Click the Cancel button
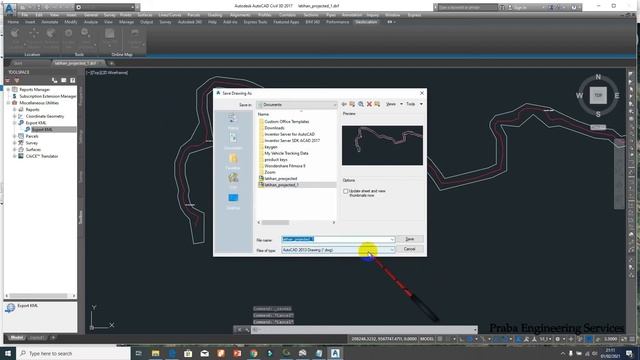640x360 pixels. click(x=410, y=249)
